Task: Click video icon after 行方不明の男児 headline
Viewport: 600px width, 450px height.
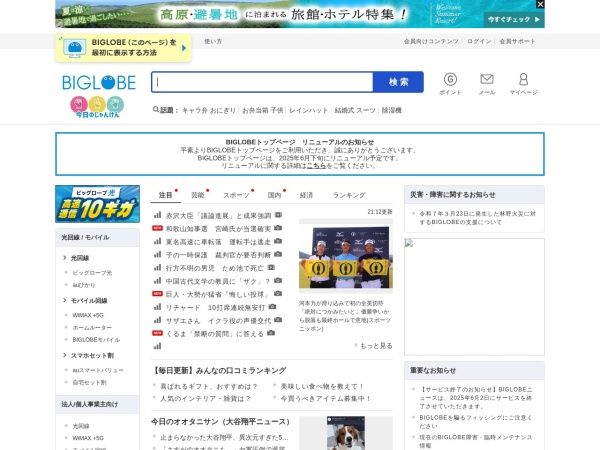Action: pyautogui.click(x=271, y=267)
